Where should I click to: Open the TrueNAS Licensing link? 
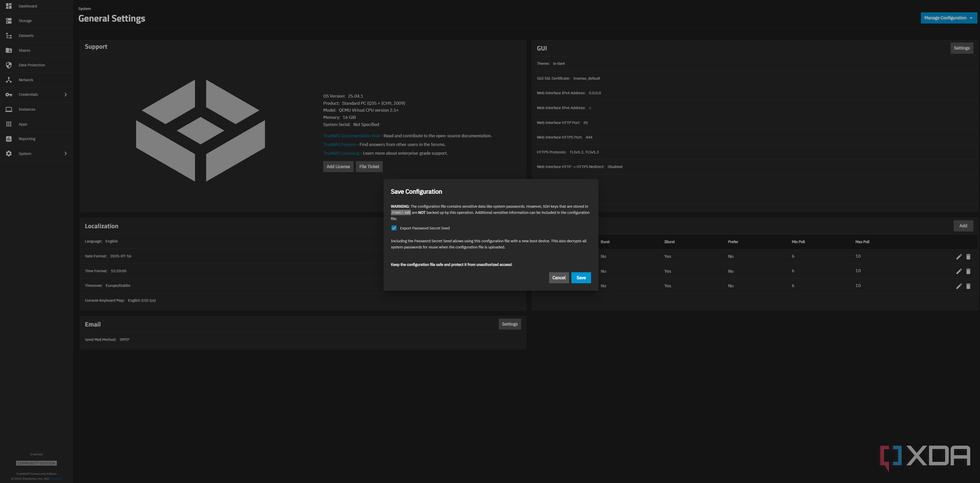tap(341, 153)
